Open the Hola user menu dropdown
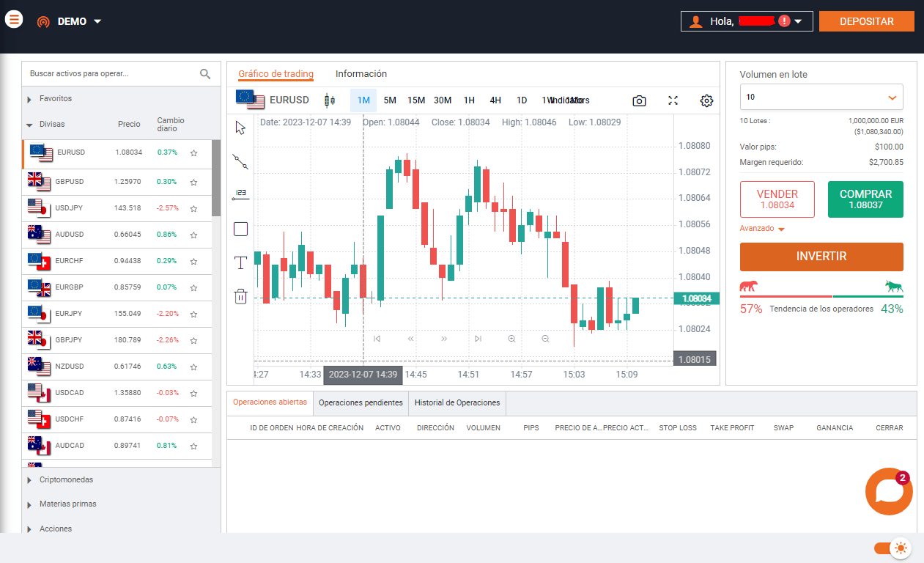 click(747, 21)
